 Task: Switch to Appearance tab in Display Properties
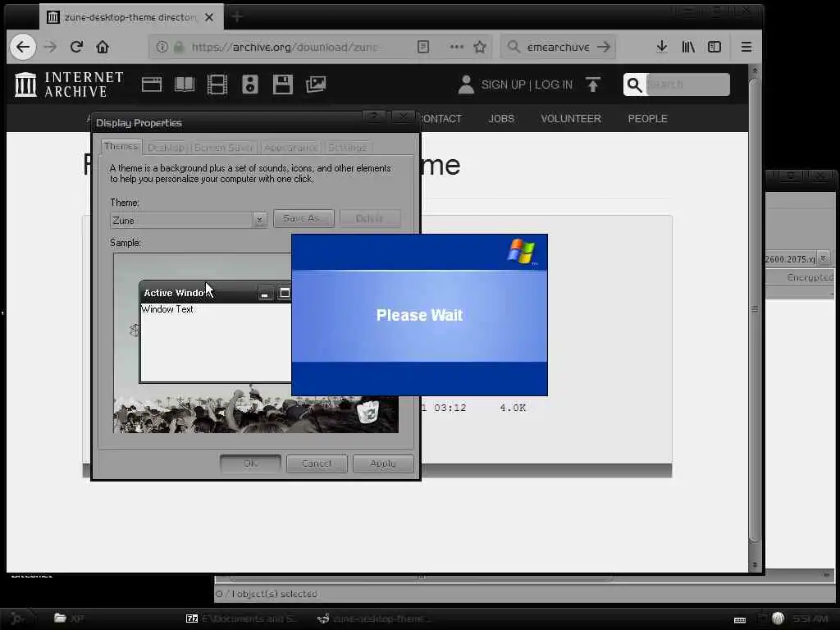point(291,148)
